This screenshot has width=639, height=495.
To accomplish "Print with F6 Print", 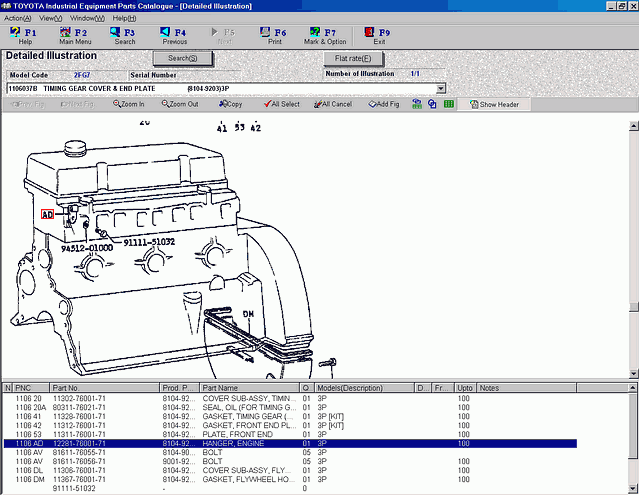I will point(274,36).
